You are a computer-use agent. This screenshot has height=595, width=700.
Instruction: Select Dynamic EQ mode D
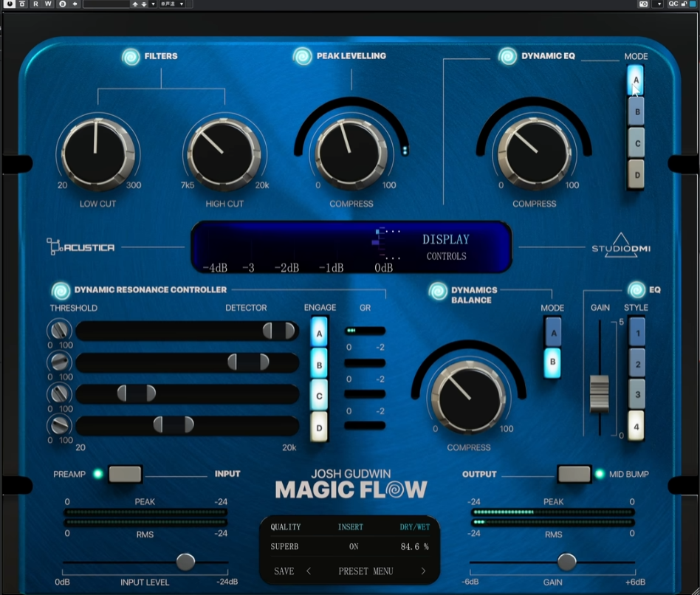[636, 174]
